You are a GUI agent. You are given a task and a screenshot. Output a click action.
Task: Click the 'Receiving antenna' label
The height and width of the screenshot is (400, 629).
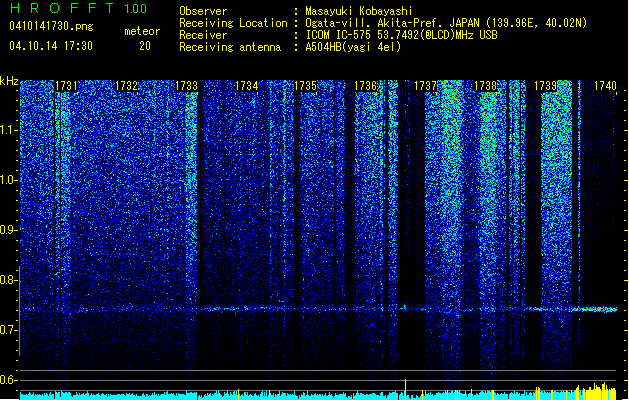point(230,47)
